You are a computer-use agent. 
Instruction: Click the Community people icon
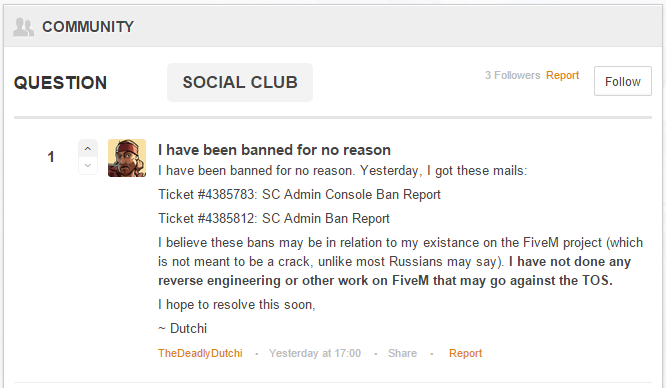pos(23,27)
